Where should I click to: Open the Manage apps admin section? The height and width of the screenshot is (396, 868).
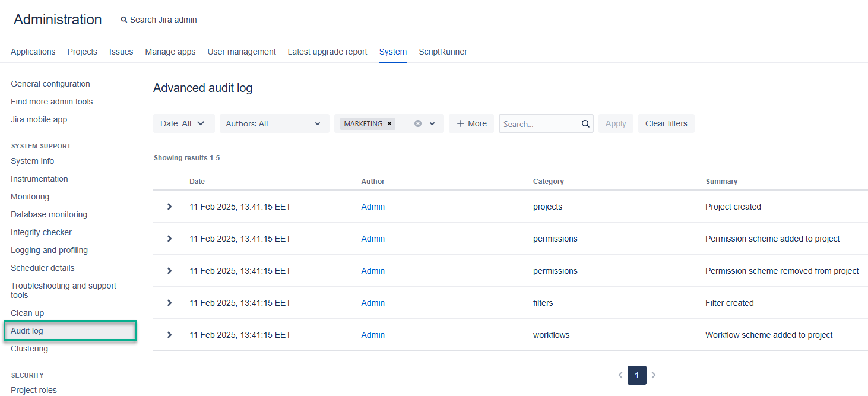point(170,52)
